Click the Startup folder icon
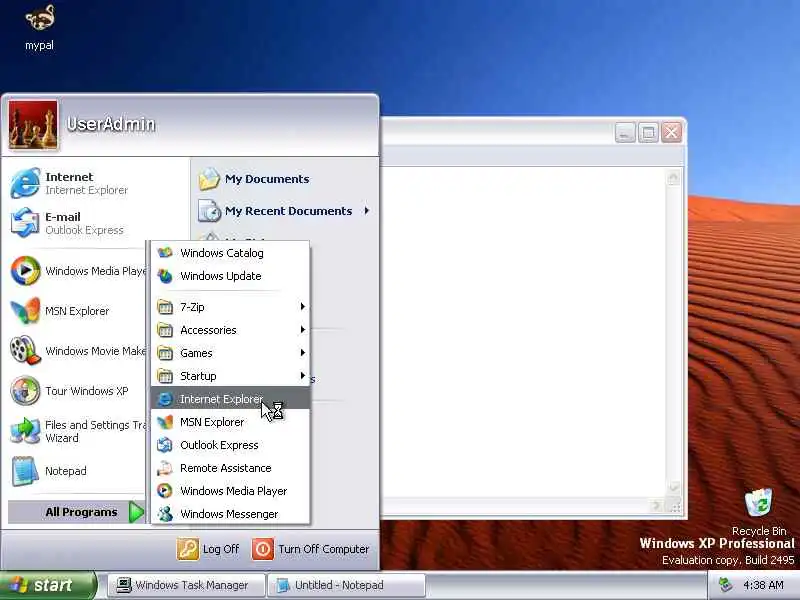The width and height of the screenshot is (800, 600). [165, 376]
